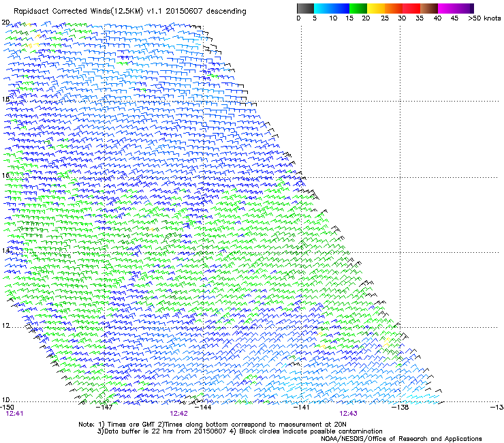Click the latitude label '12'
This screenshot has width=504, height=443.
[5, 326]
